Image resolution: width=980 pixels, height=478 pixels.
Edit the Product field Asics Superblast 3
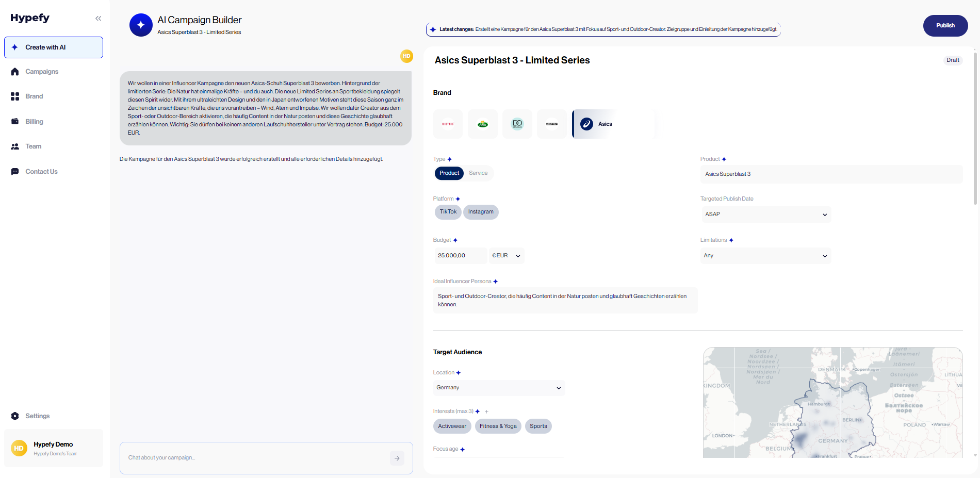pyautogui.click(x=831, y=174)
